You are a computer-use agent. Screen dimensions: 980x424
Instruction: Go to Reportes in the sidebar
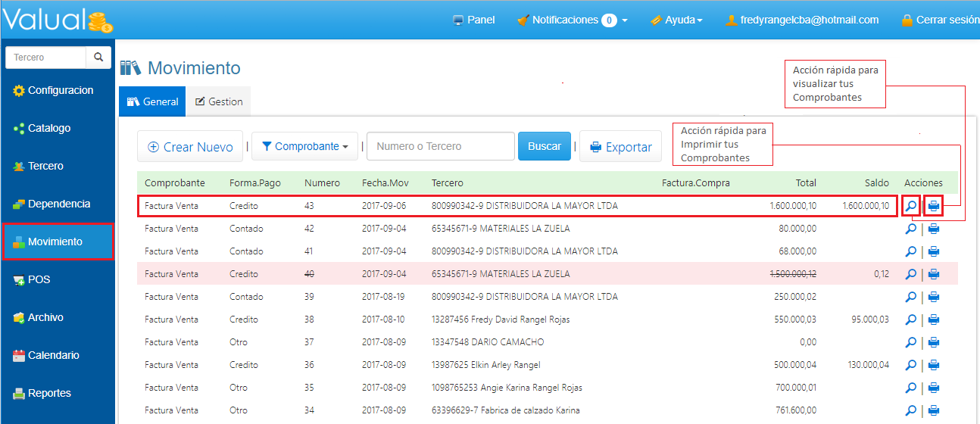pyautogui.click(x=49, y=394)
